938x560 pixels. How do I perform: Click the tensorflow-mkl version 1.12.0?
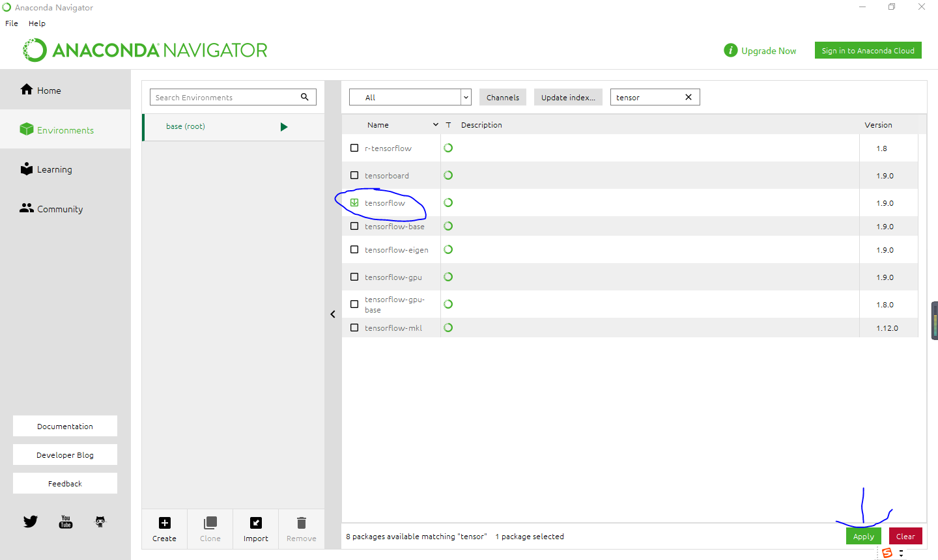point(887,328)
